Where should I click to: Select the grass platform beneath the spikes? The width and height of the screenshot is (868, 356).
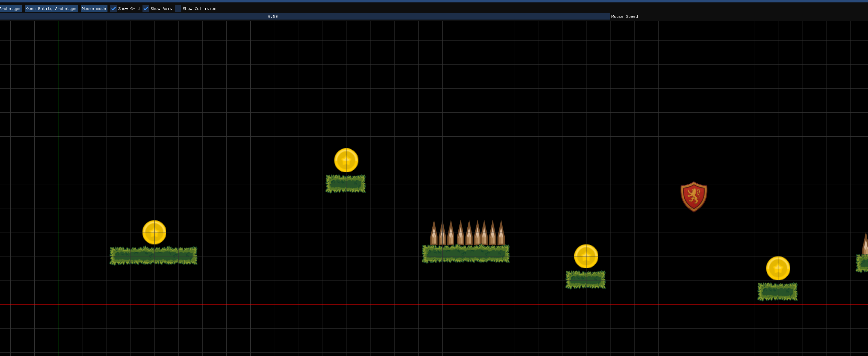466,254
